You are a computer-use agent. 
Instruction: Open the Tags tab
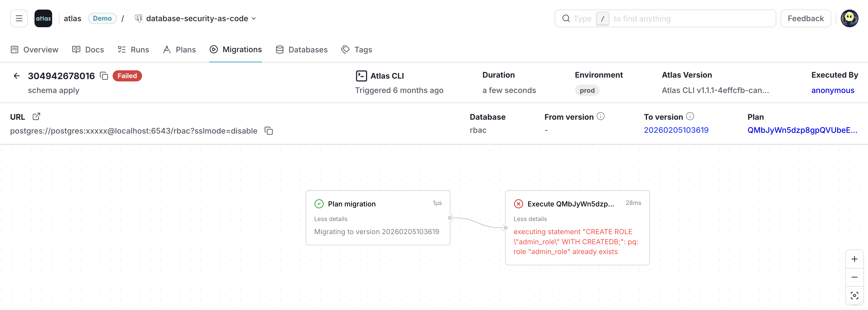[x=356, y=50]
